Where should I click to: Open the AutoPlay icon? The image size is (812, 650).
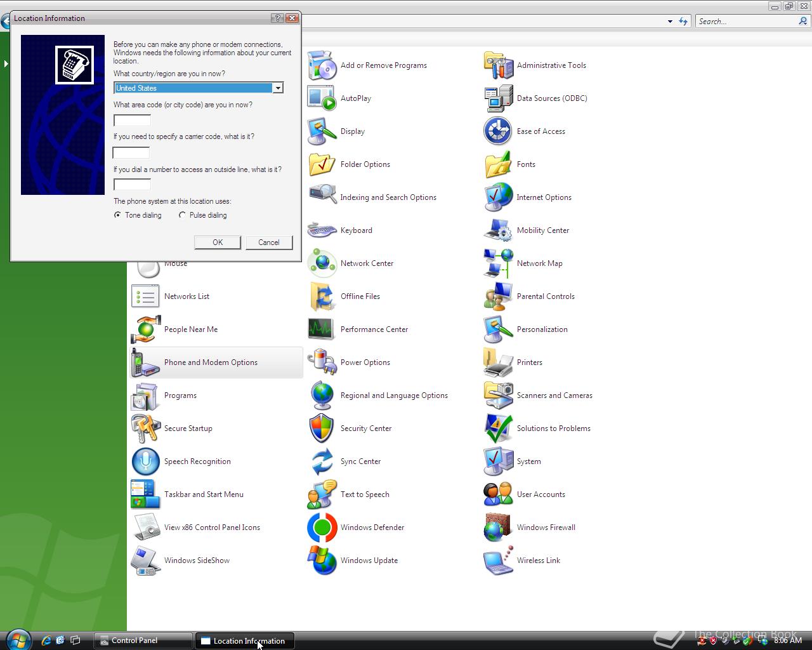click(322, 98)
